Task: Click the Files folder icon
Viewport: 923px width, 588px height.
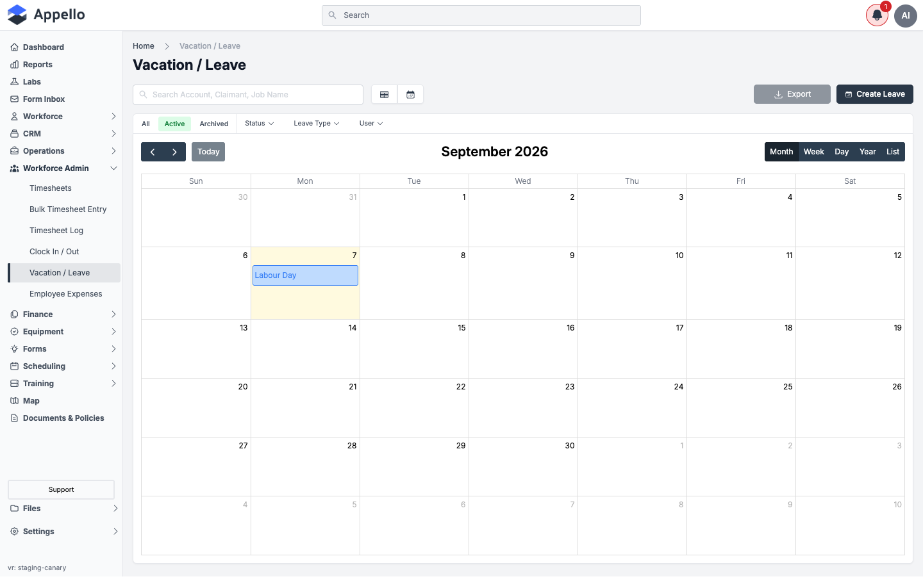Action: point(14,509)
